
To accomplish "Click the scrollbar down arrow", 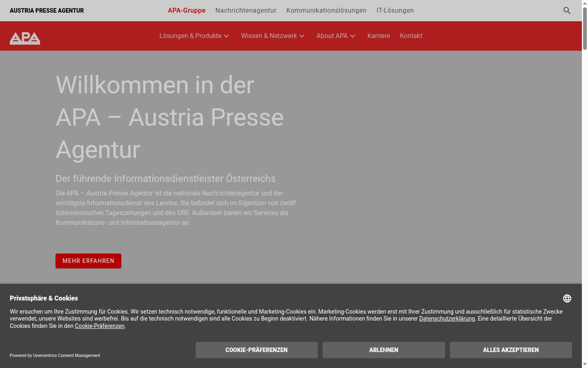I will pyautogui.click(x=585, y=364).
